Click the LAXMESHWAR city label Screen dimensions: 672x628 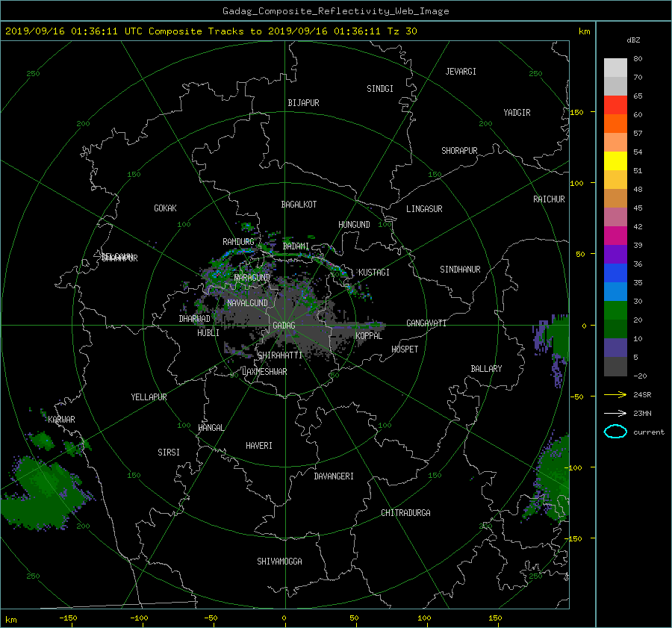click(x=264, y=372)
